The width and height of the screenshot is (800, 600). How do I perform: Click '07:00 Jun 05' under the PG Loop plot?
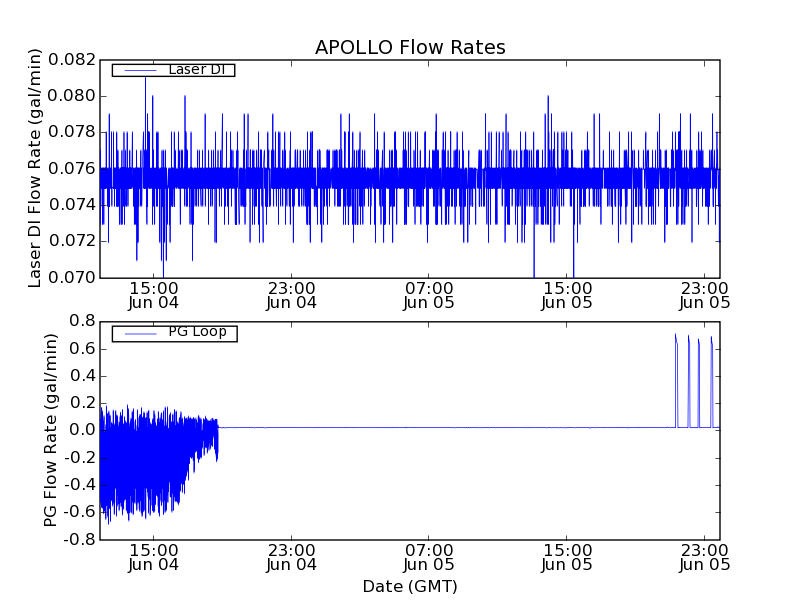[x=429, y=558]
